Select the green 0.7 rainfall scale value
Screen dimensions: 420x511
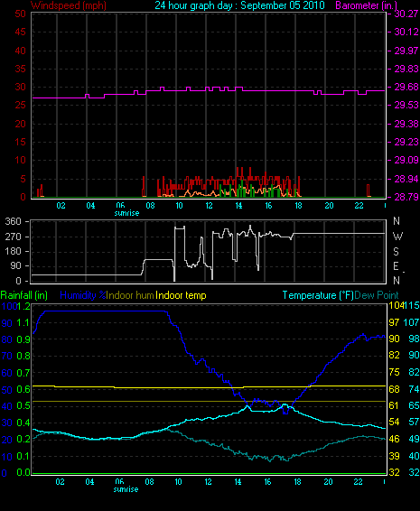pos(23,373)
